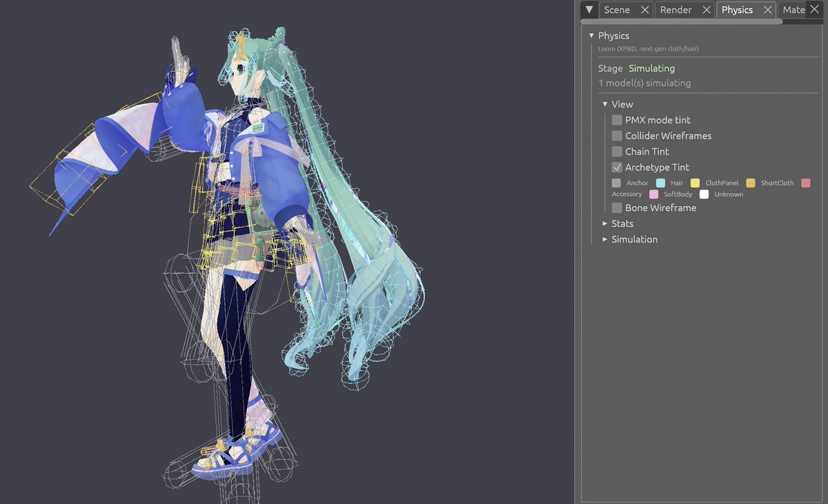The width and height of the screenshot is (828, 504).
Task: Click the orange ShortCloth color swatch
Action: (751, 183)
